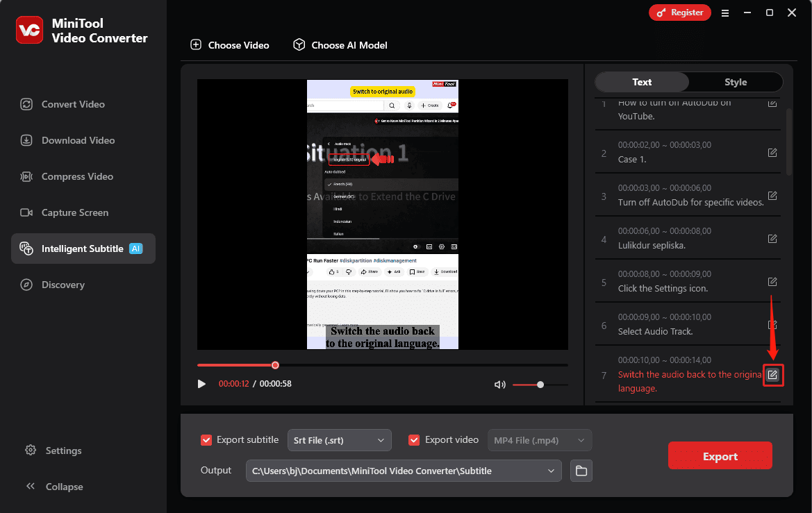The width and height of the screenshot is (812, 513).
Task: Open the Capture Screen tool
Action: [x=26, y=212]
